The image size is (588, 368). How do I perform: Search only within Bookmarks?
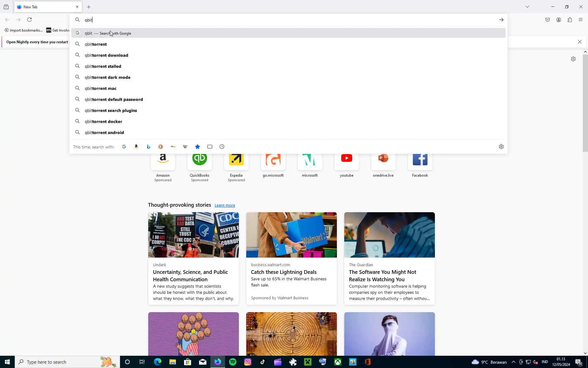198,147
